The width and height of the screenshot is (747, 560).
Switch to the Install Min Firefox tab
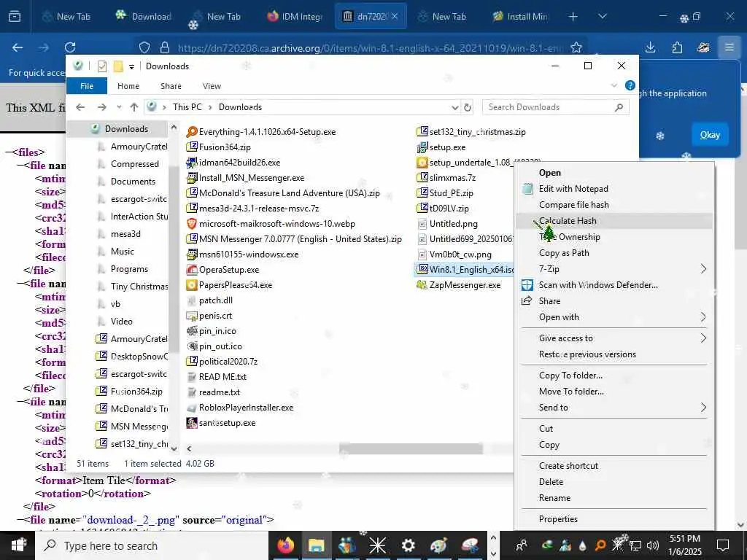point(520,17)
